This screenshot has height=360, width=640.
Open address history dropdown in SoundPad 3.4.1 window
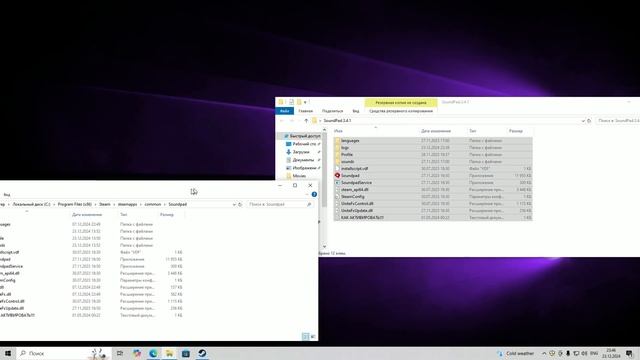[583, 121]
